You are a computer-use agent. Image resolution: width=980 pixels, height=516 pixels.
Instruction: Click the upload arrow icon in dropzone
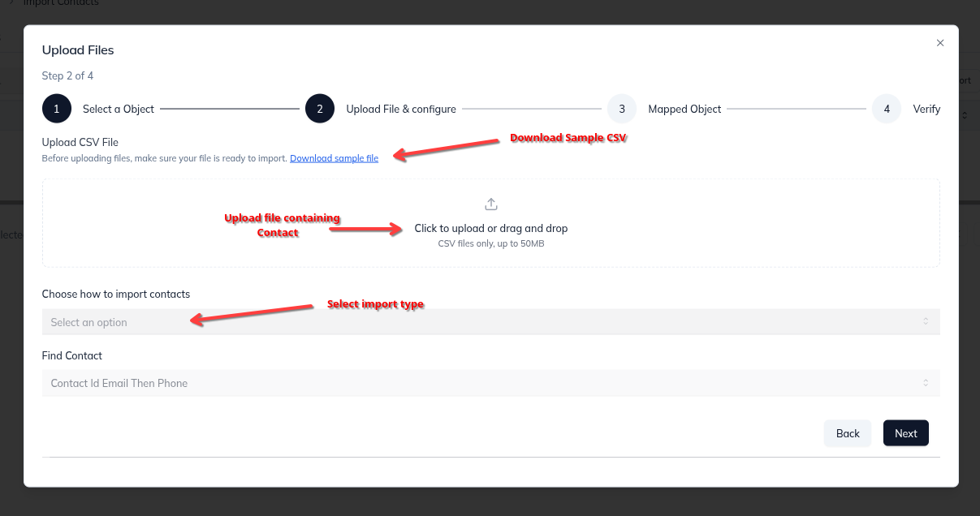pyautogui.click(x=490, y=204)
